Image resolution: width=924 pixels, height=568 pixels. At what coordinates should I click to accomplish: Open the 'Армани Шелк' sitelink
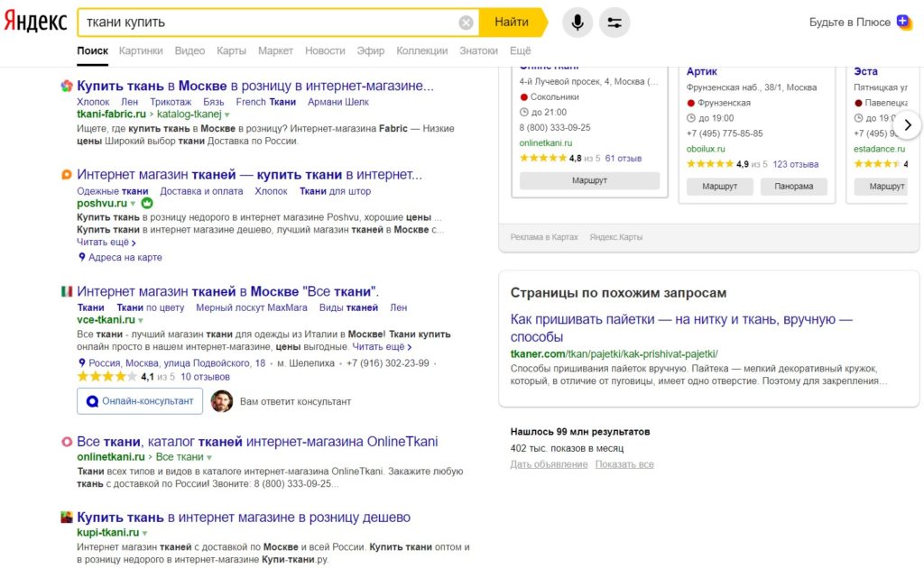pos(338,102)
